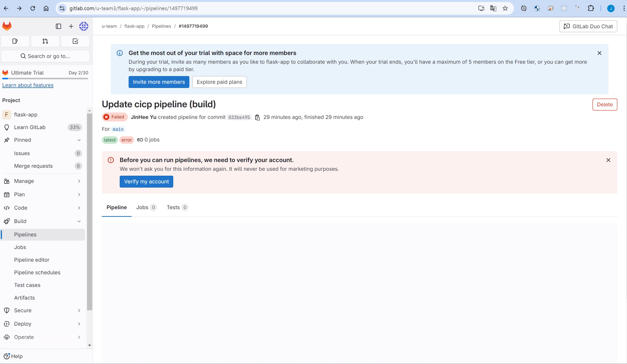Open Learn GitLab in sidebar
Viewport: 627px width, 364px height.
pos(42,127)
